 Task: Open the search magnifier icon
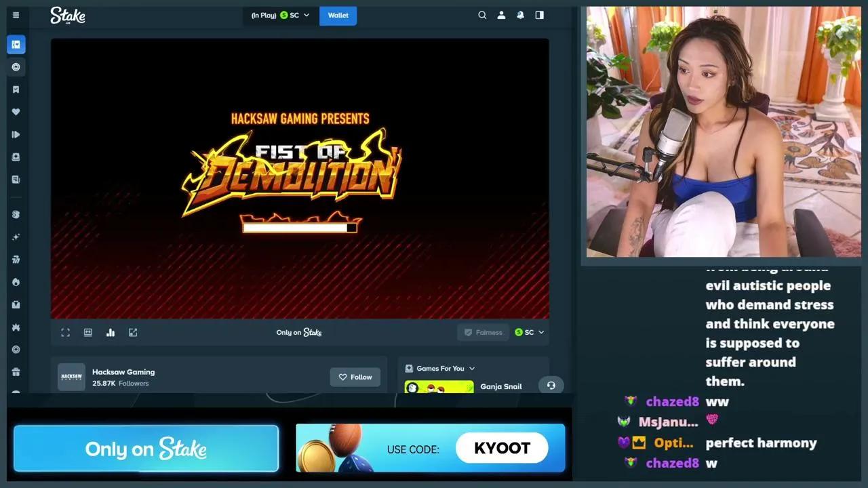tap(482, 15)
